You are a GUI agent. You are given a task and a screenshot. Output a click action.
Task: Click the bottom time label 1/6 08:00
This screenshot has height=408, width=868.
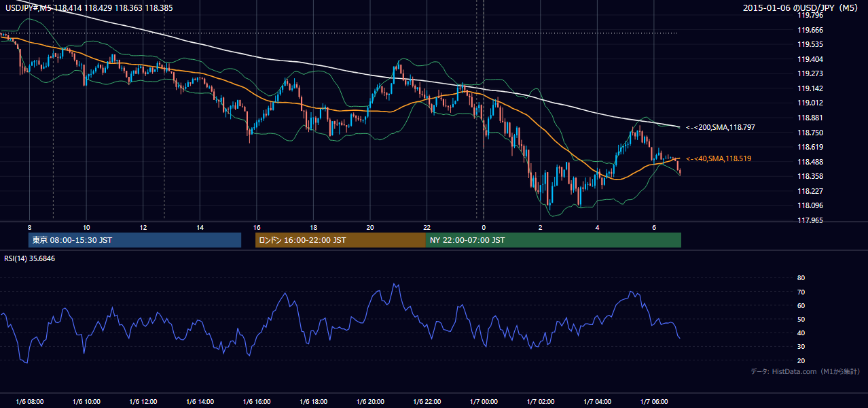point(29,402)
